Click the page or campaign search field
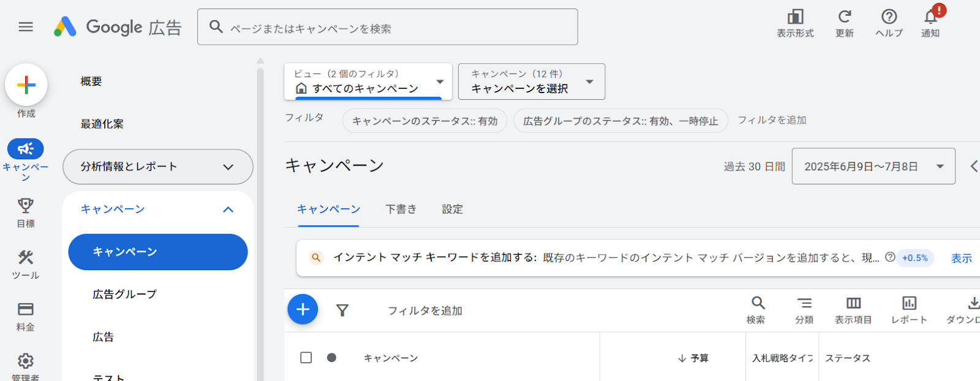The width and height of the screenshot is (980, 381). click(x=388, y=27)
